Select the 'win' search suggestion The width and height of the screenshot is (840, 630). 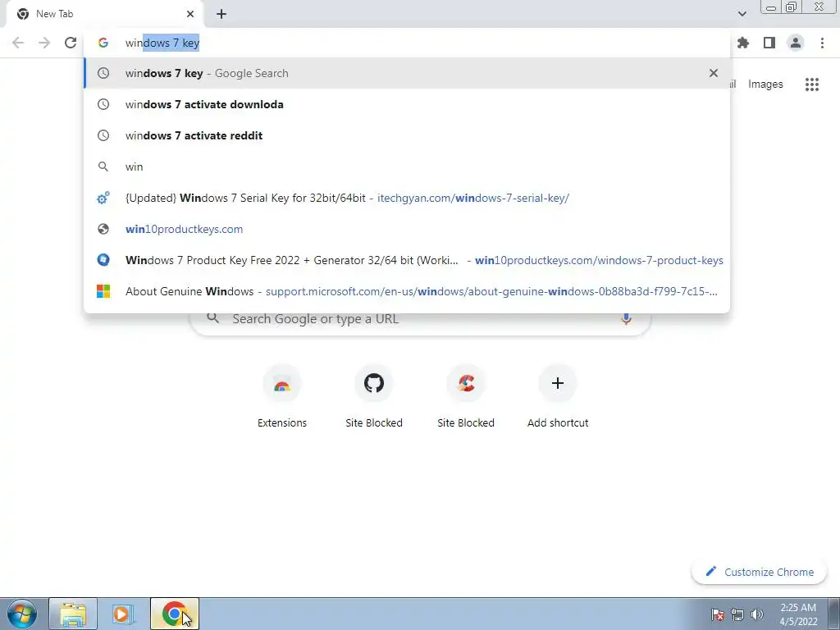click(x=407, y=167)
